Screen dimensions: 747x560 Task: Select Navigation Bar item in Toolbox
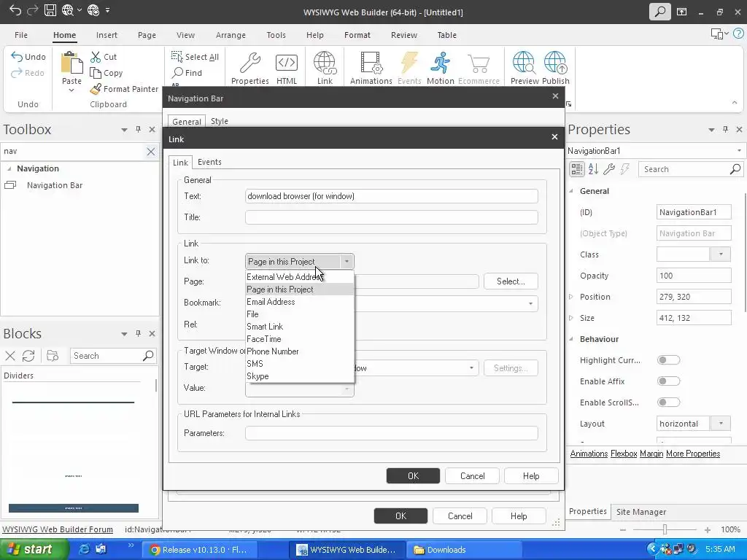coord(54,185)
